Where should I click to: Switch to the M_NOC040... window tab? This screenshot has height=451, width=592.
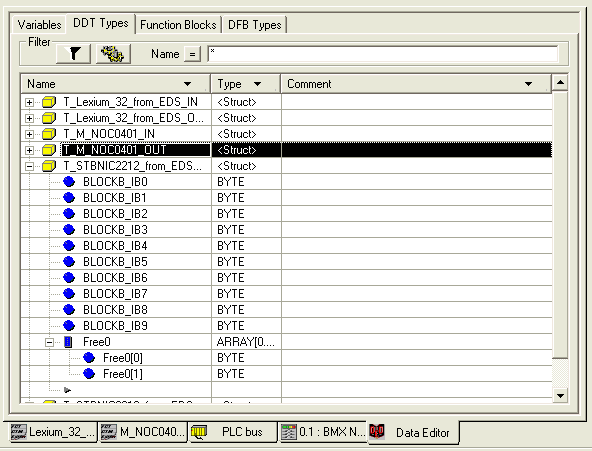click(x=143, y=432)
